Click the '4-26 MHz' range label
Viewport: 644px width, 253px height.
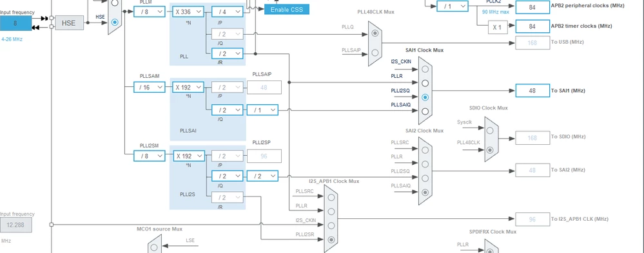[12, 39]
